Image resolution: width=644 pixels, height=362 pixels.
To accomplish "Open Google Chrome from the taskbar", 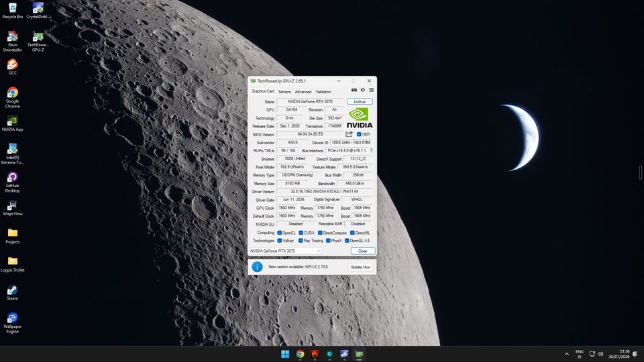I will [301, 354].
